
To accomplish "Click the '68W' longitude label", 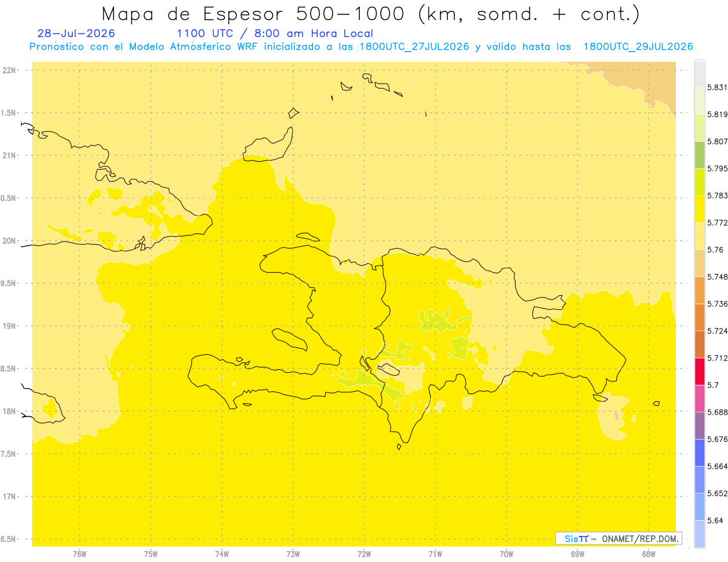I will (x=649, y=554).
